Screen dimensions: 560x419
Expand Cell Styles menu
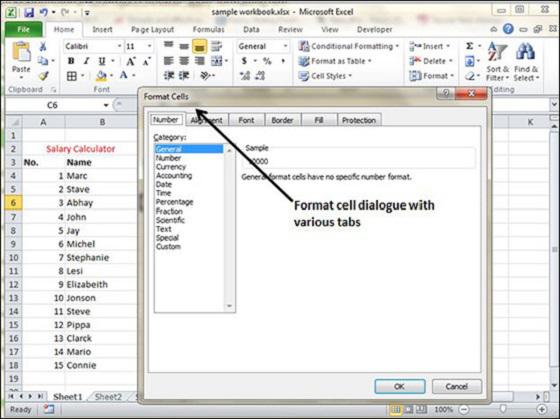[x=325, y=76]
